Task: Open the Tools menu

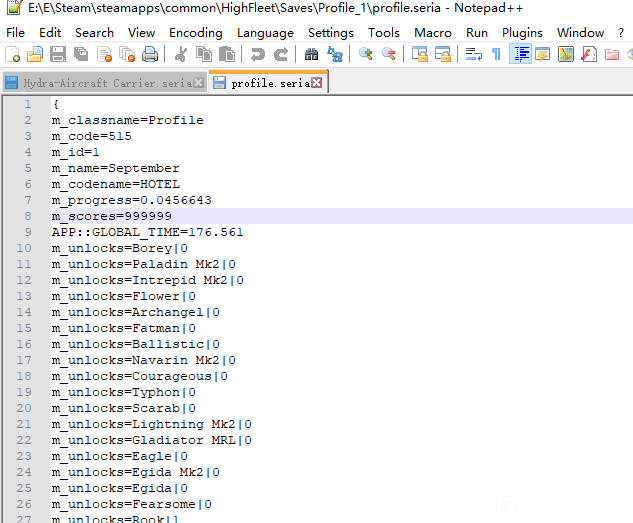Action: coord(384,33)
